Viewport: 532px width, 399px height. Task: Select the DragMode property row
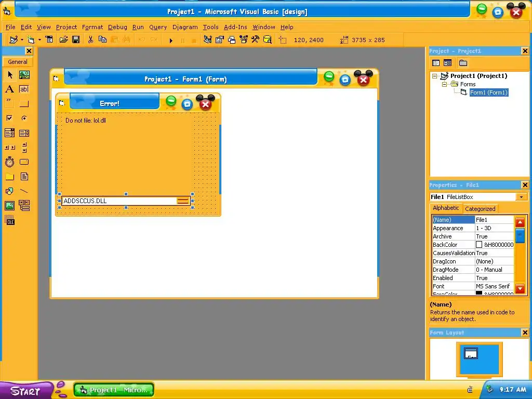click(473, 270)
